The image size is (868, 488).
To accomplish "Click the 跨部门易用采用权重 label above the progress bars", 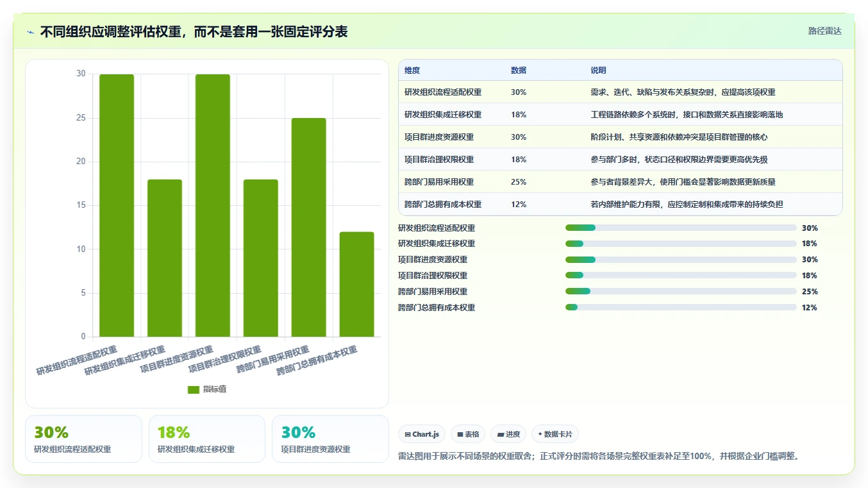I will tap(433, 292).
